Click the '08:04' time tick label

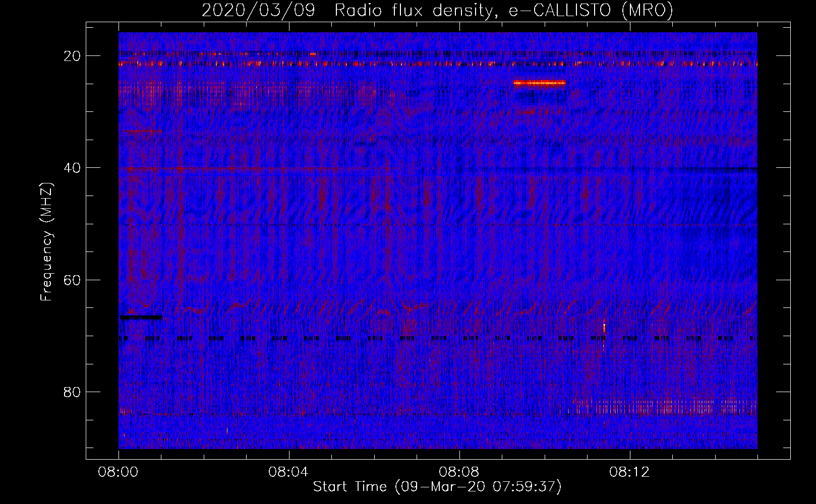coord(288,472)
